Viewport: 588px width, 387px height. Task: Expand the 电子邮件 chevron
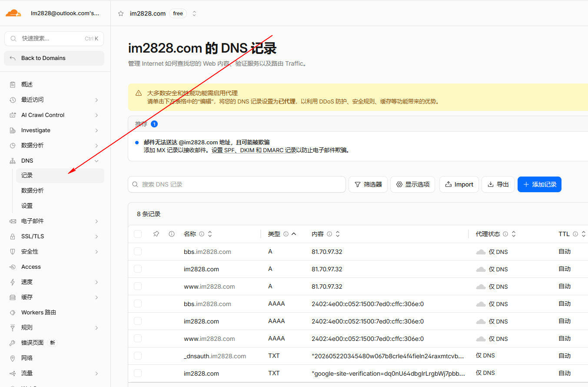(96, 221)
